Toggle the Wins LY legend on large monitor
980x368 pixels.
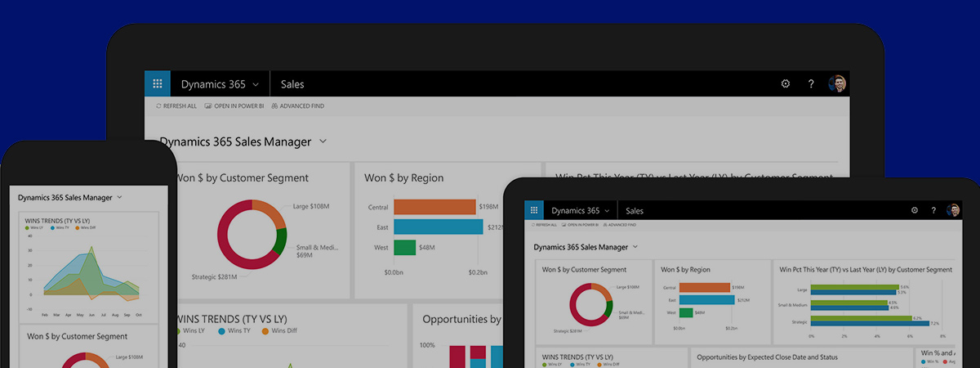point(192,330)
